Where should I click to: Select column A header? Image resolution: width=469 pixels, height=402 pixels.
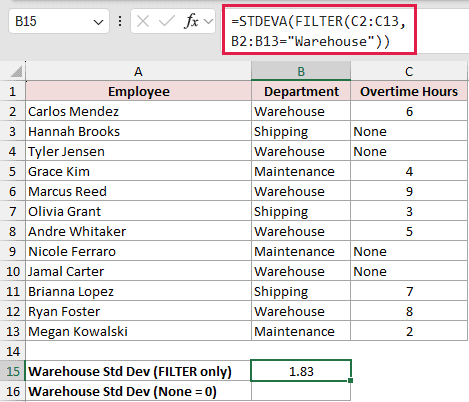(138, 71)
